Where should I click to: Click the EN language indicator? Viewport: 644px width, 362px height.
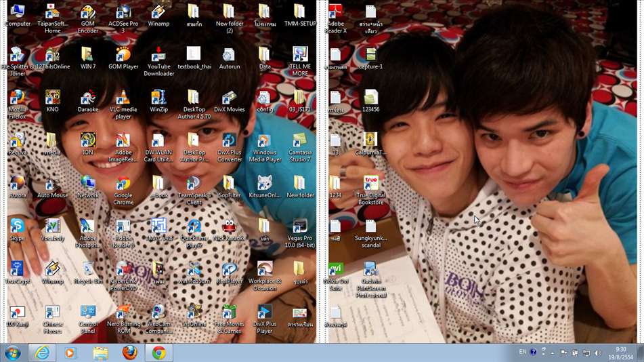click(522, 352)
